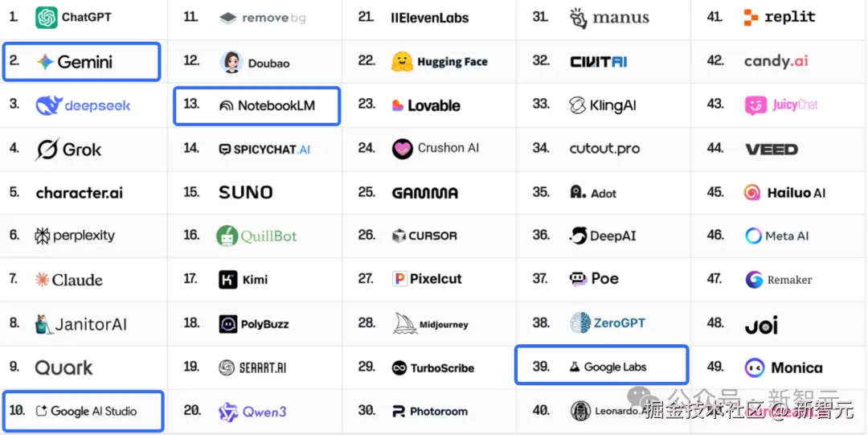Click the Poe chat bubble icon
The height and width of the screenshot is (435, 868).
point(578,279)
